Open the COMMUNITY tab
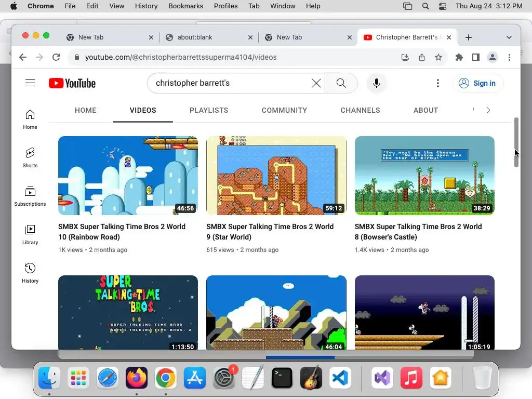This screenshot has width=532, height=399. coord(284,110)
